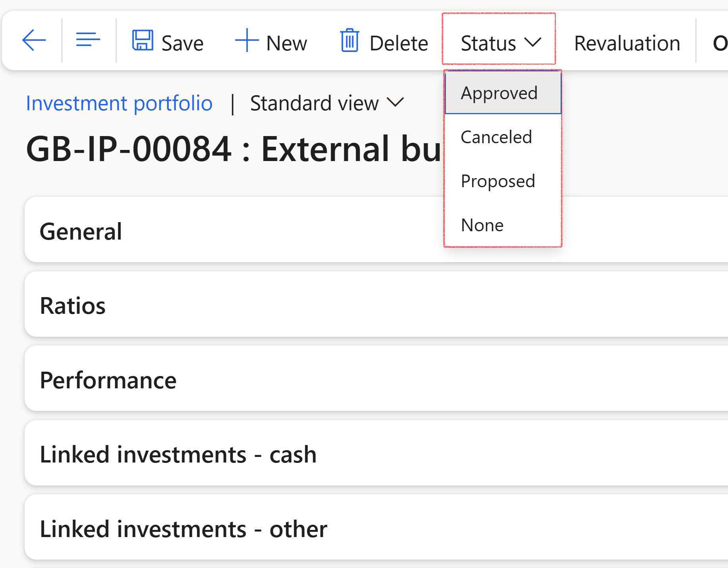Click the chevron next to Status

tap(532, 42)
